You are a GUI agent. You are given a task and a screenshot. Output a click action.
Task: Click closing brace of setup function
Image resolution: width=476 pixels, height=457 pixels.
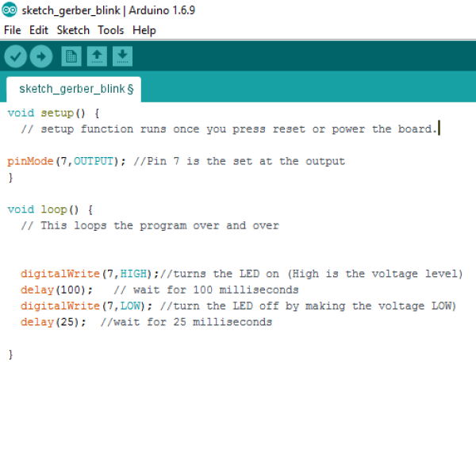[10, 178]
